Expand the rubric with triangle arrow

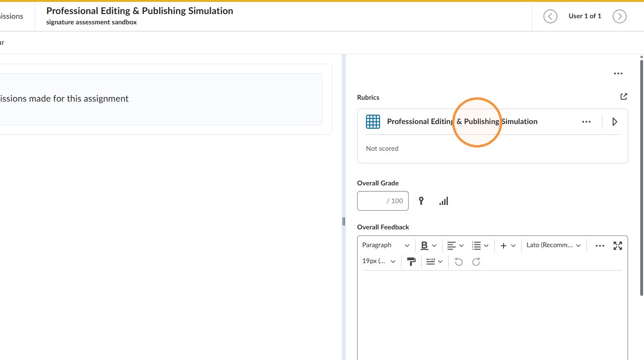click(x=615, y=122)
